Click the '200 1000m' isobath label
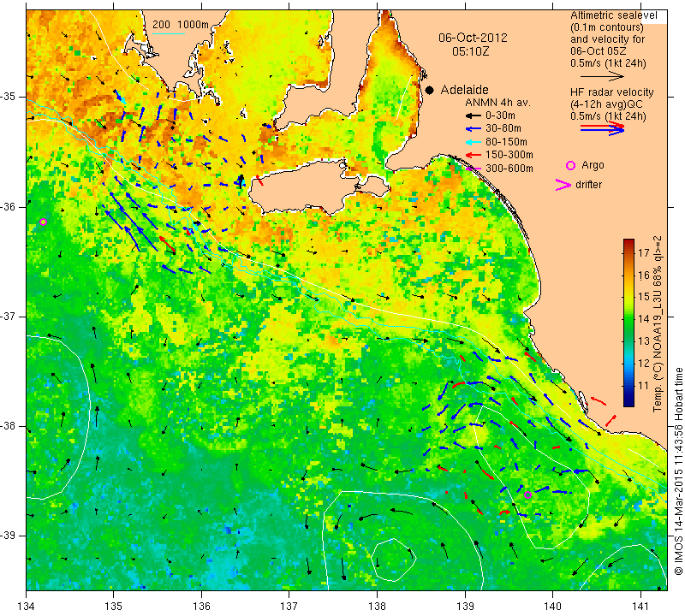This screenshot has width=685, height=616. click(181, 25)
